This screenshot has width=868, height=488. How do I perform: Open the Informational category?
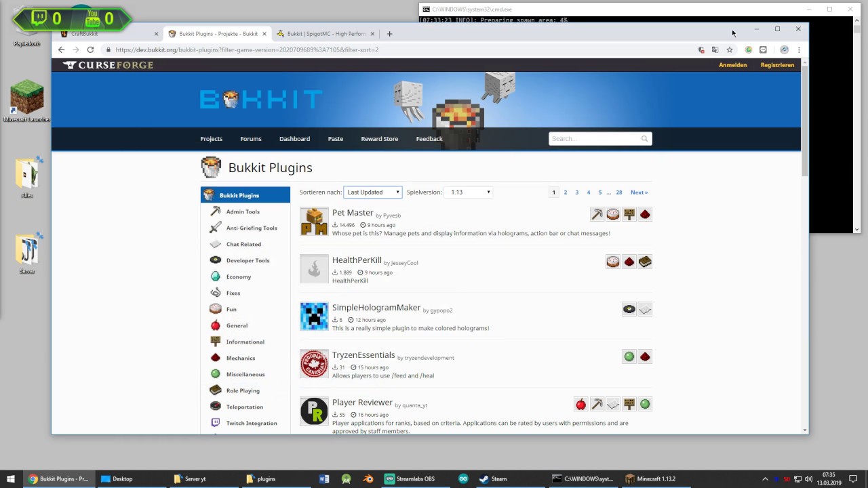click(245, 342)
